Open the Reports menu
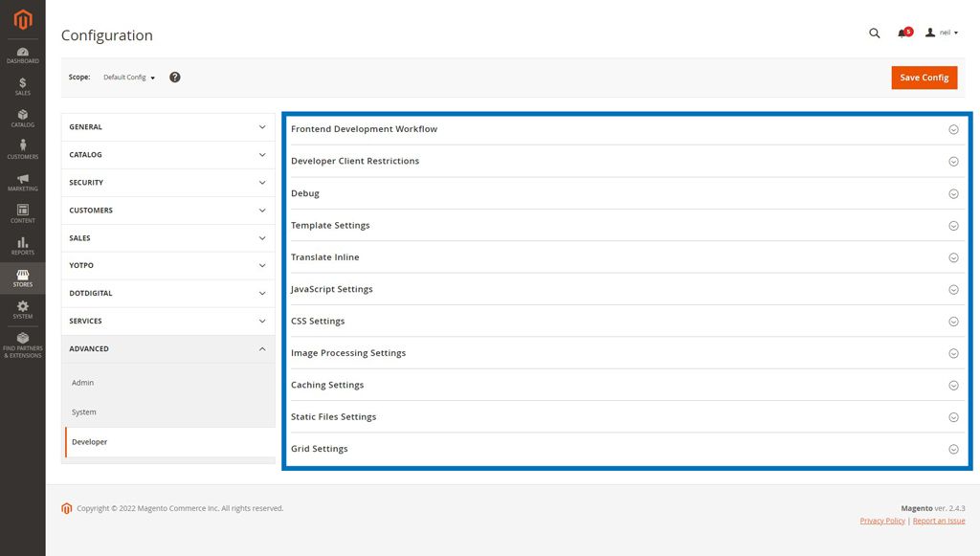Screen dimensions: 980x556 point(22,245)
